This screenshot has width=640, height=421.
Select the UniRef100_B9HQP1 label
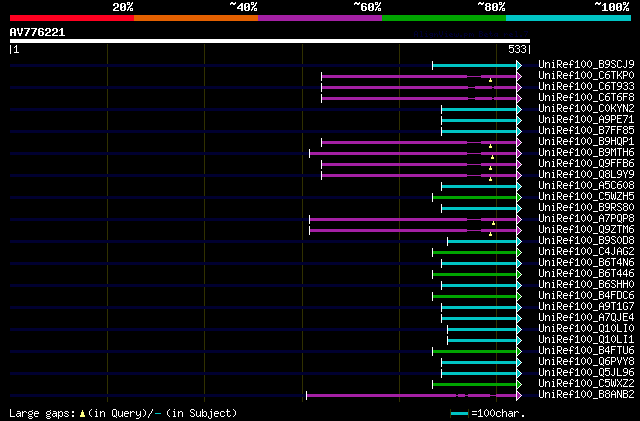pos(586,141)
